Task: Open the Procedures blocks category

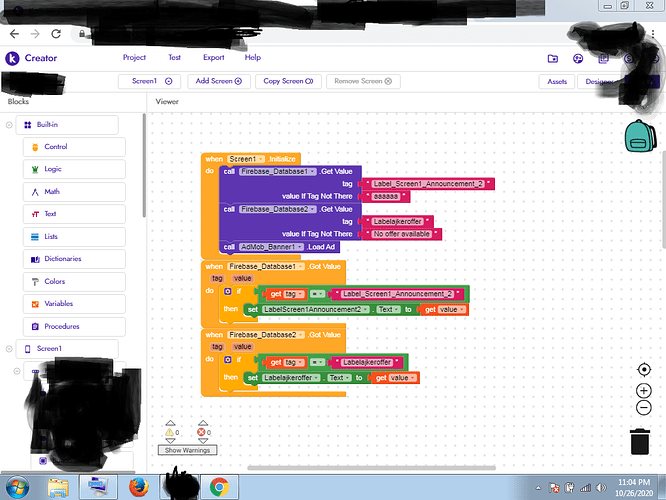Action: coord(74,326)
